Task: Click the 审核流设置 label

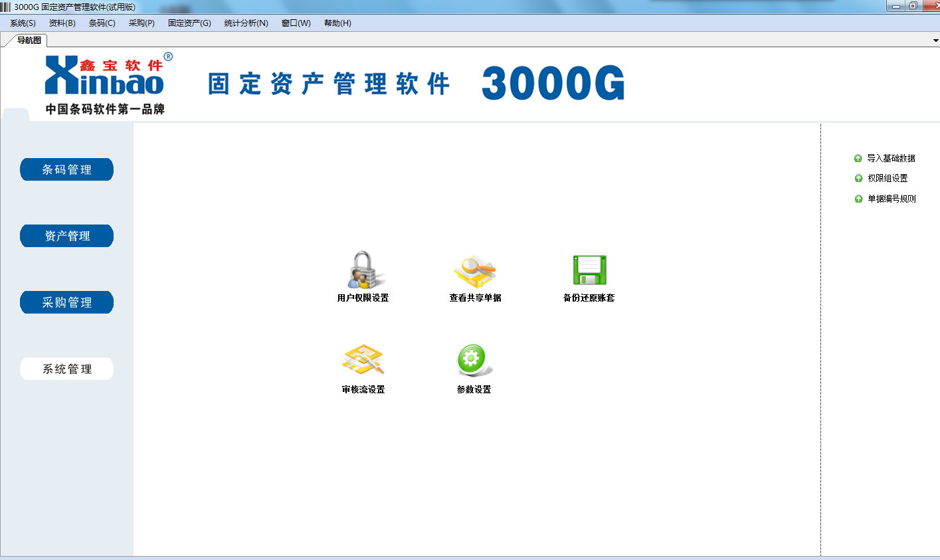Action: (363, 389)
